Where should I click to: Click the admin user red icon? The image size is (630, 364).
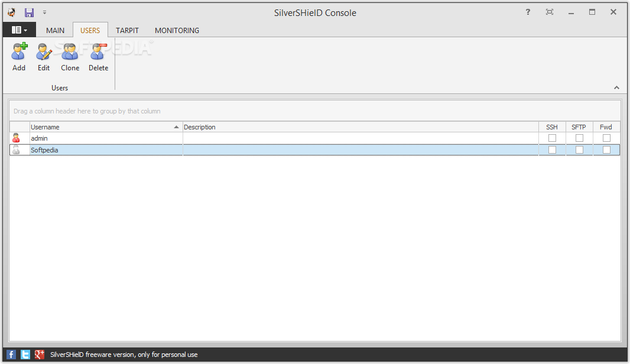tap(16, 138)
